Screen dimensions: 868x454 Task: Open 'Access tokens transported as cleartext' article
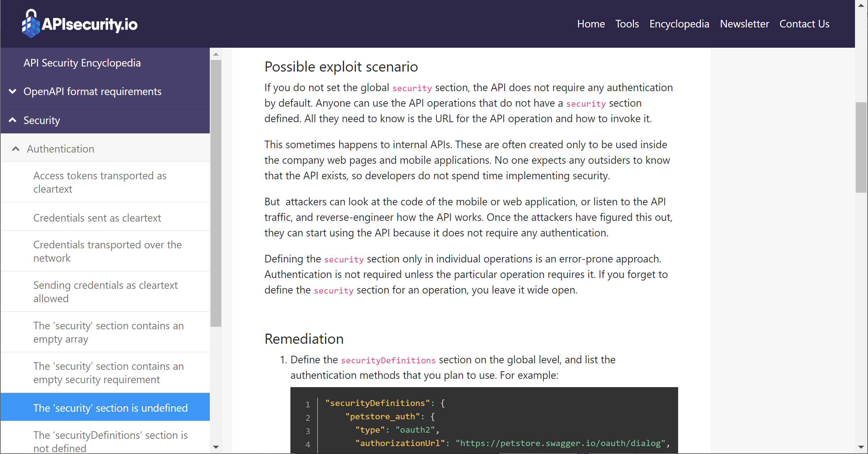99,182
